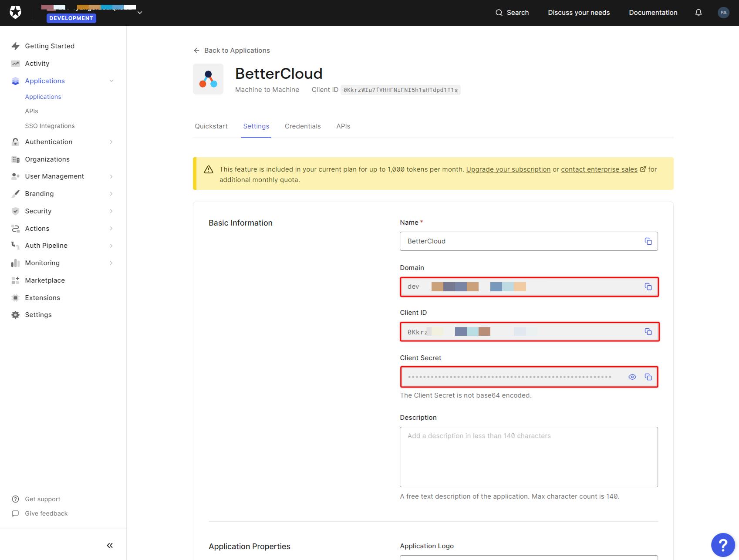Copy the Client Secret value
739x560 pixels.
(x=648, y=377)
